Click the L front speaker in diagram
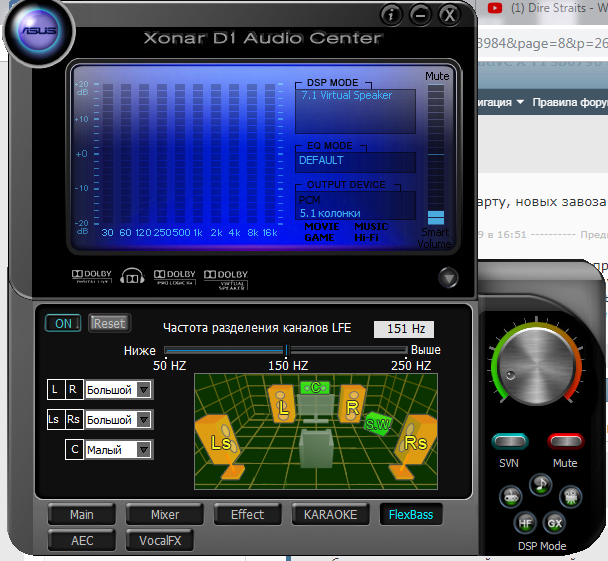The image size is (608, 561). [x=282, y=403]
